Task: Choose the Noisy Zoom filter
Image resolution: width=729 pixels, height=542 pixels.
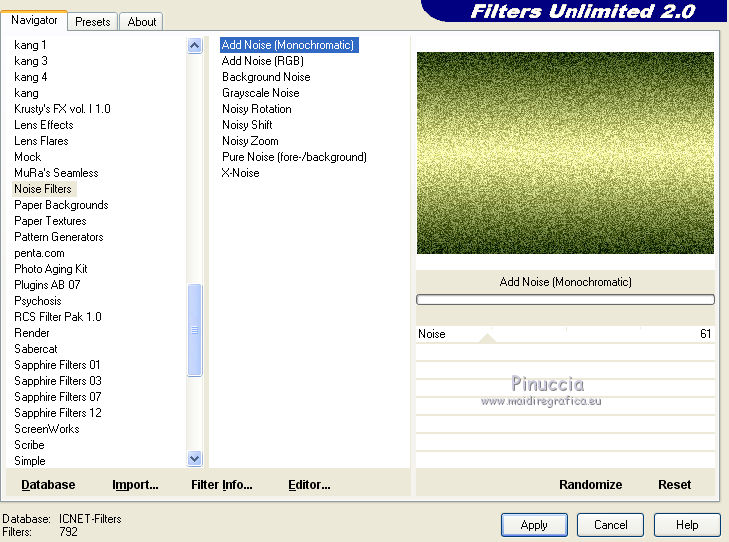Action: point(250,141)
